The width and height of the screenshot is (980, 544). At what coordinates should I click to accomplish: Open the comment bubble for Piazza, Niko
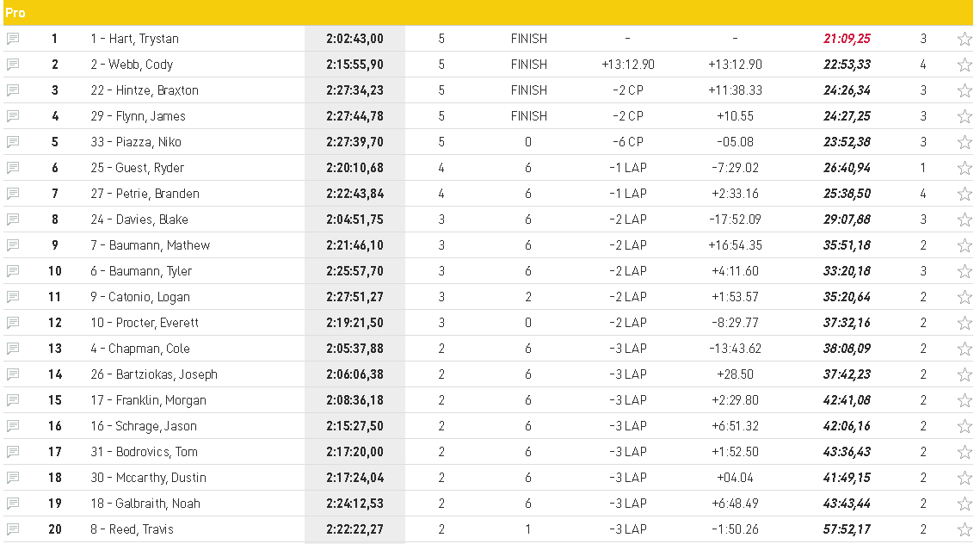click(x=13, y=142)
